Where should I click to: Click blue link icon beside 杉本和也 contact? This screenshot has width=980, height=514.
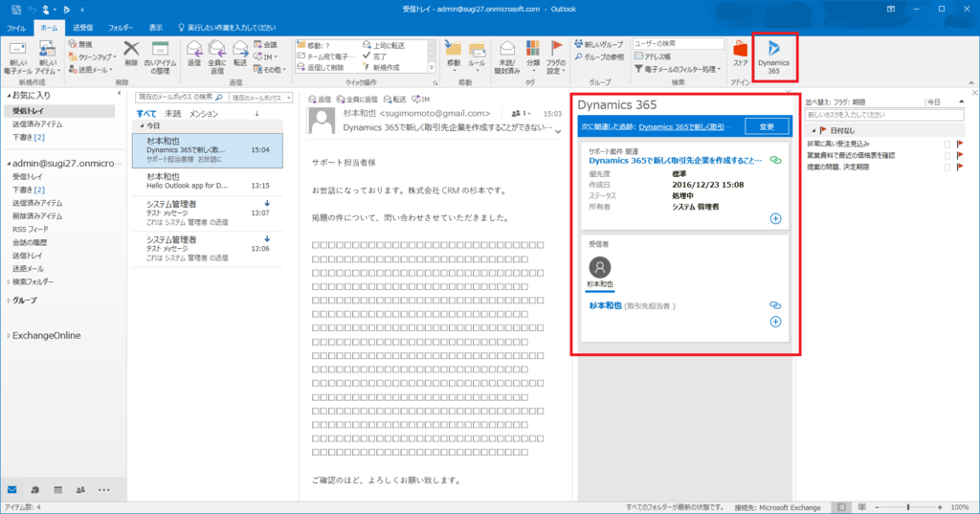tap(775, 305)
